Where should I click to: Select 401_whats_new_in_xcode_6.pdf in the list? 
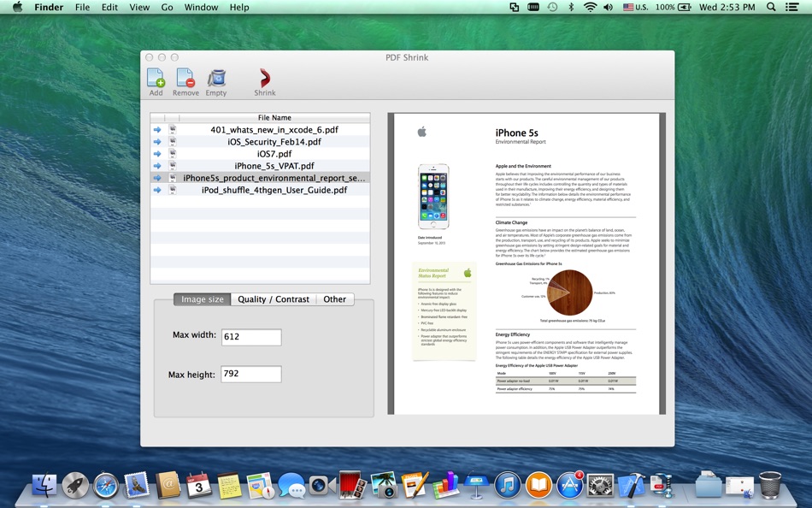coord(260,130)
